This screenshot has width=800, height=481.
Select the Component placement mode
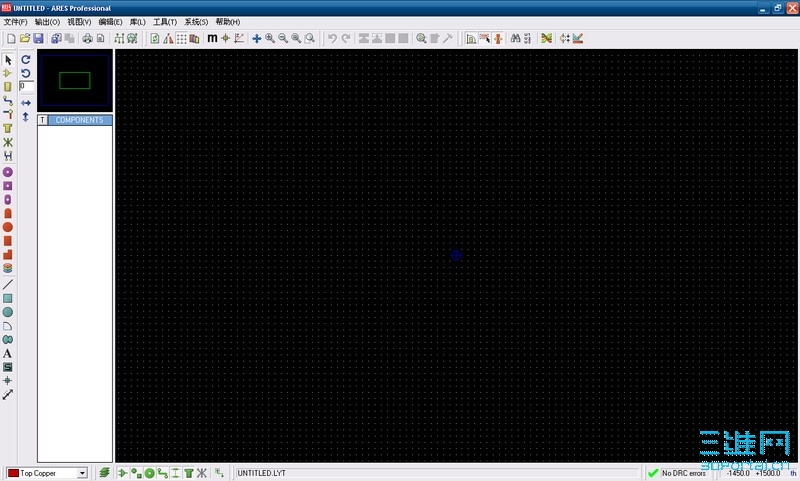(8, 73)
